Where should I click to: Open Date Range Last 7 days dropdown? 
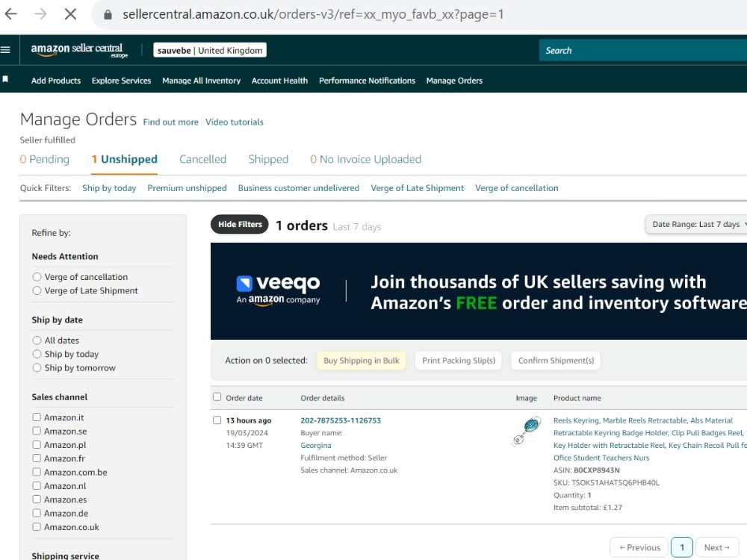tap(696, 224)
